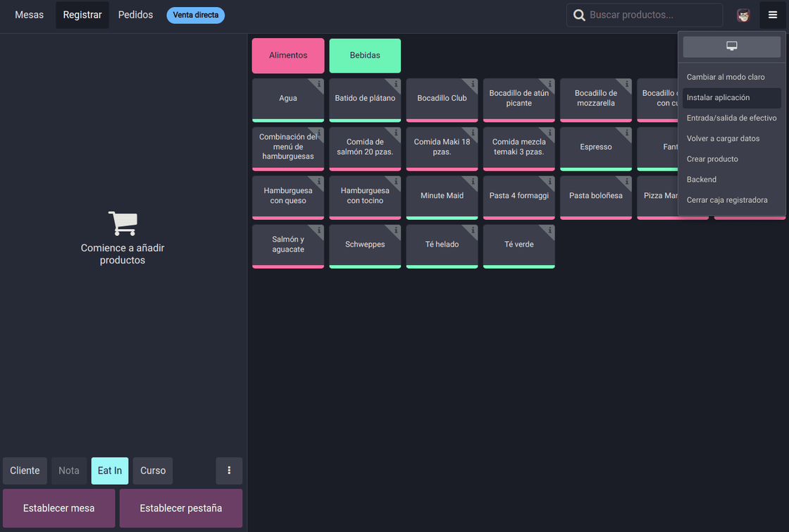Add Té helado to the order
Screen dimensions: 789x532
pyautogui.click(x=442, y=246)
